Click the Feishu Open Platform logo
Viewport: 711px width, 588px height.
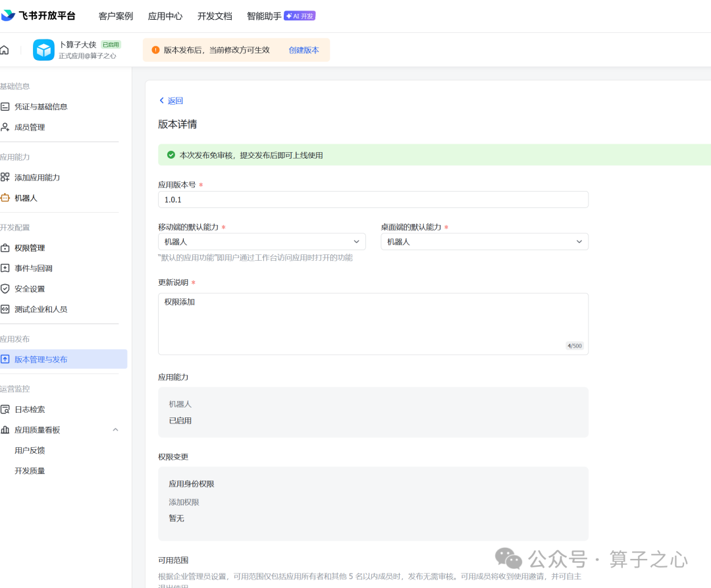[38, 15]
